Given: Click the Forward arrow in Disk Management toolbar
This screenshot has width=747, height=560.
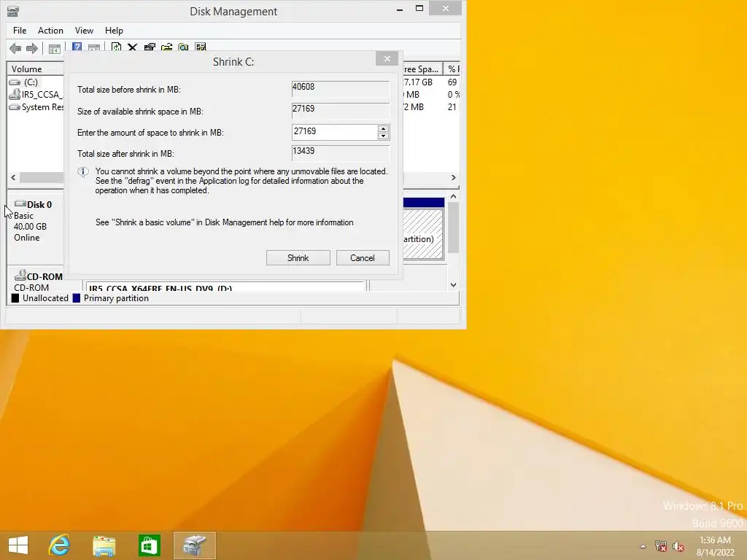Looking at the screenshot, I should click(32, 48).
